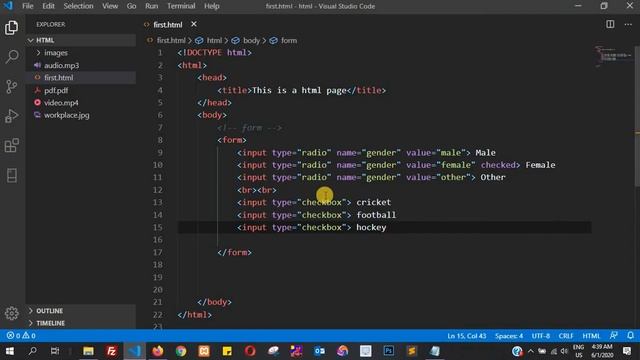Screen dimensions: 640x360
Task: Open the File menu
Action: point(28,6)
